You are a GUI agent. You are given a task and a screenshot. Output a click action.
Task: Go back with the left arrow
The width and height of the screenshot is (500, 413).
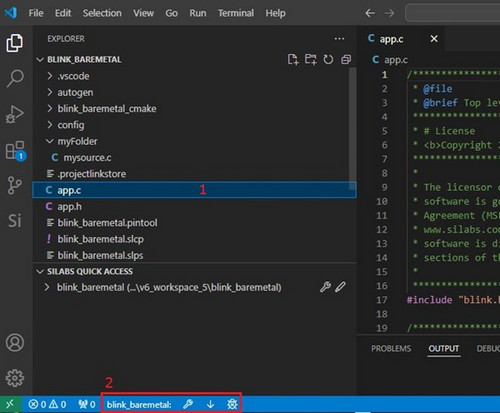[x=370, y=13]
